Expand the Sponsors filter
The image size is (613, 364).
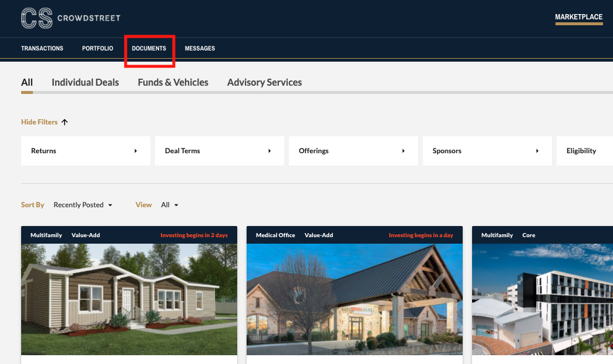(487, 151)
